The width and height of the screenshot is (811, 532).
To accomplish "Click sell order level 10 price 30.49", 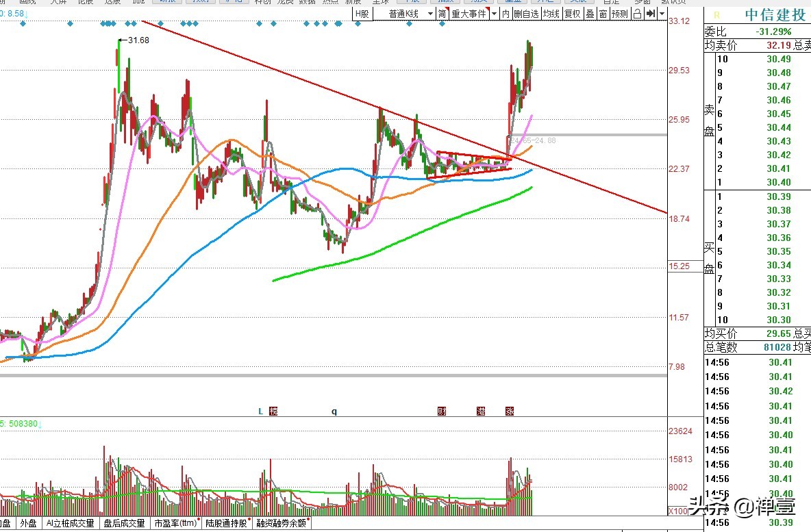I will click(778, 59).
